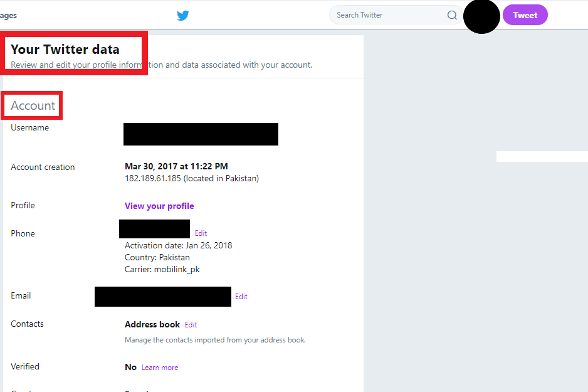This screenshot has width=588, height=392.
Task: Select the Account section heading
Action: click(33, 106)
